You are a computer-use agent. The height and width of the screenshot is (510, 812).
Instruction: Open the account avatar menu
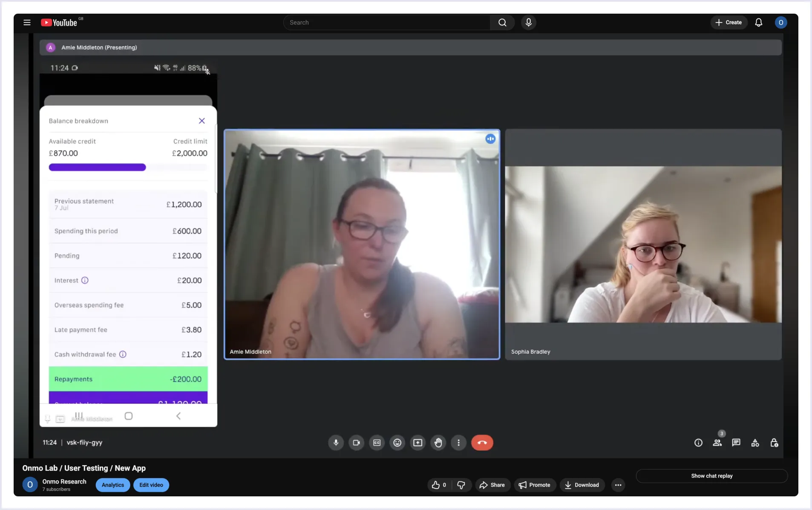[780, 23]
